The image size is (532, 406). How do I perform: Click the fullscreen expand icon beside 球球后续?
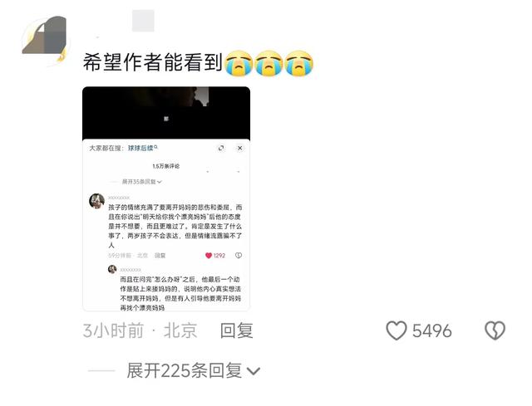coord(221,148)
